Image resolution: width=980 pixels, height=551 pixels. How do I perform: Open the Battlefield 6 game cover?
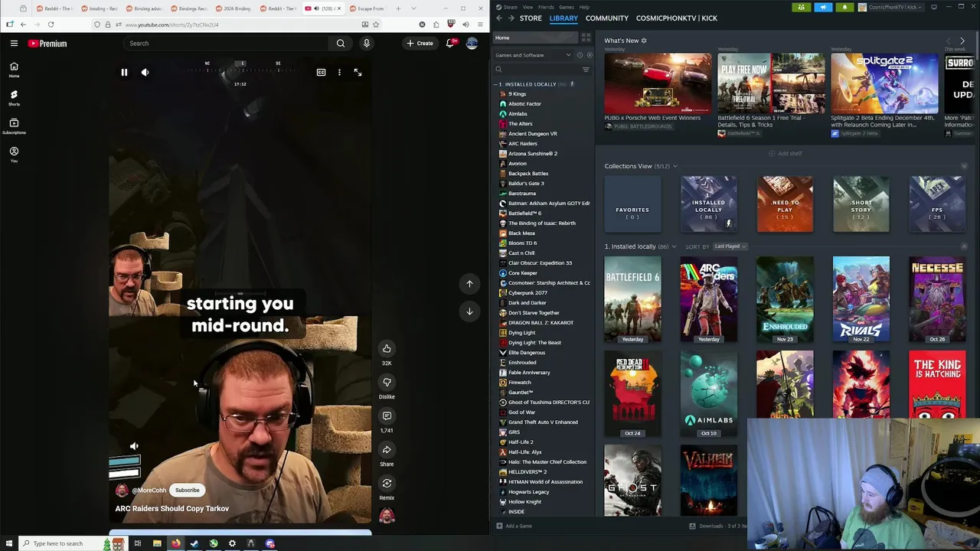pyautogui.click(x=632, y=299)
